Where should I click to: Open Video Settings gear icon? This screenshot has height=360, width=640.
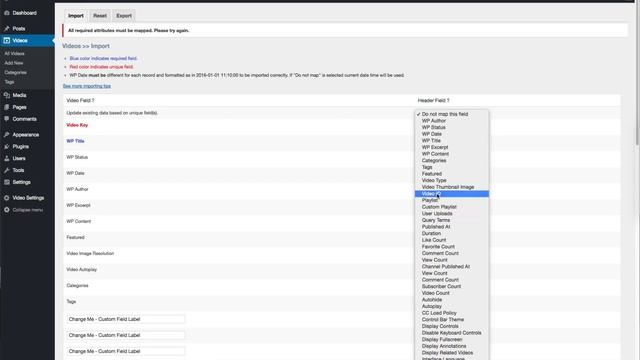click(7, 198)
